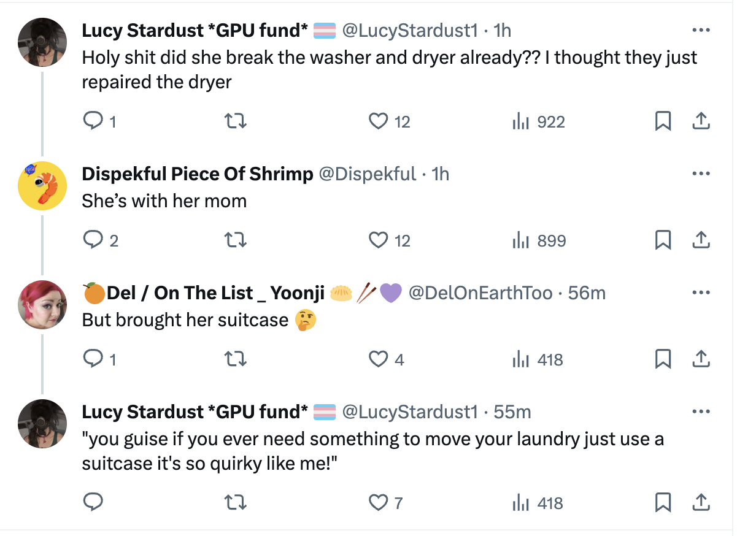The height and width of the screenshot is (536, 756).
Task: Open Dispekful's shrimp profile avatar
Action: [x=42, y=186]
